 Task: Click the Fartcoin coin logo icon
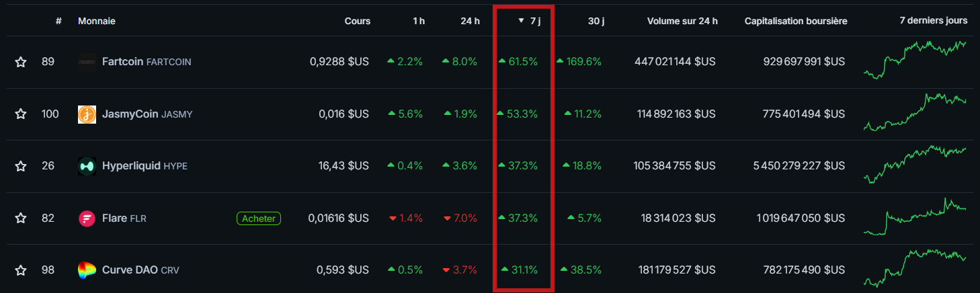87,62
